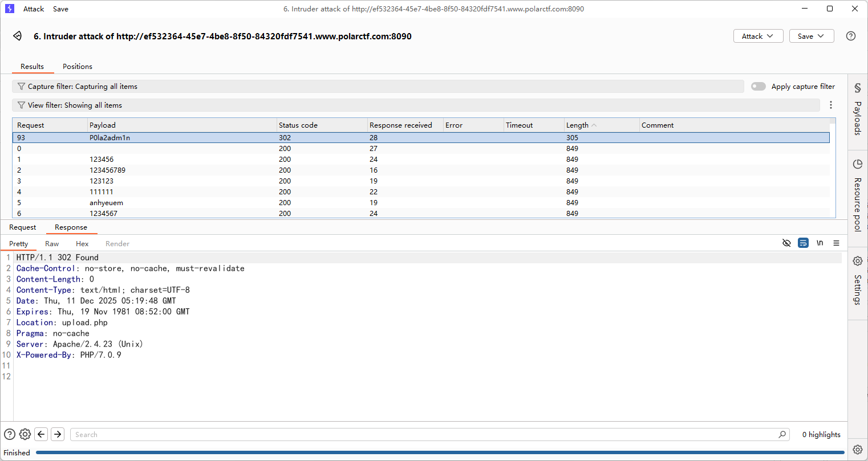Open the Settings side panel
The image size is (868, 461).
click(x=857, y=282)
